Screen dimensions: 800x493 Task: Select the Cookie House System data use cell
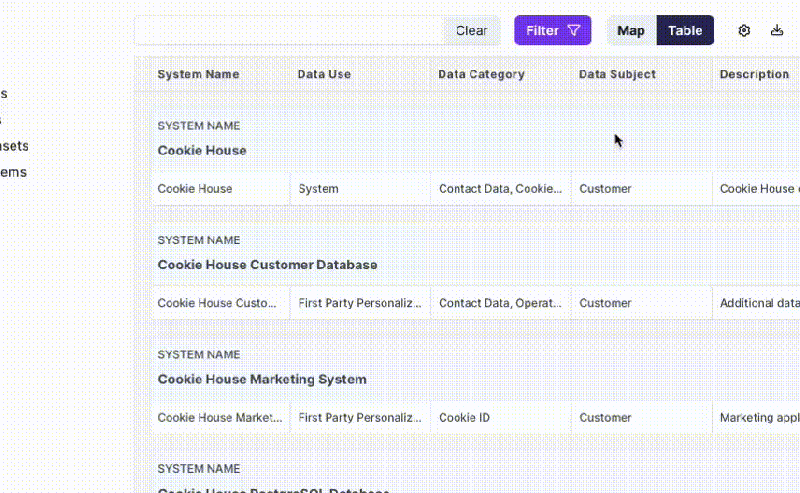tap(360, 189)
